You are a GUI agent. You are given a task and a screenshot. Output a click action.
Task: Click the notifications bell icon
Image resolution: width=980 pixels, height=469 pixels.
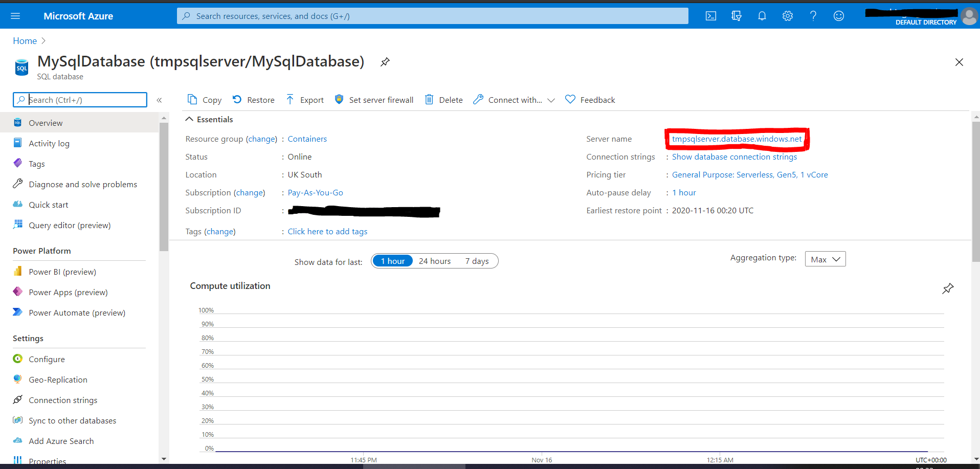762,16
